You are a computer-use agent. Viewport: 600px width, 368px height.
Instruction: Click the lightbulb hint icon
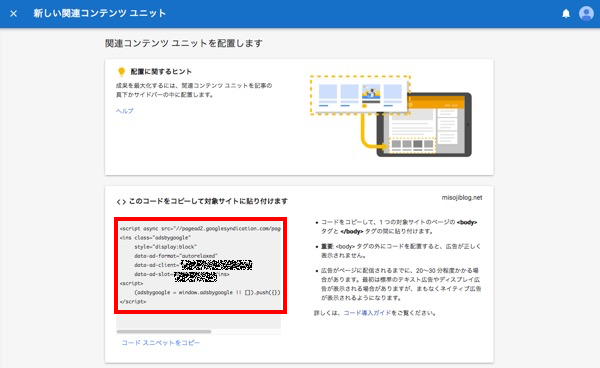click(121, 72)
